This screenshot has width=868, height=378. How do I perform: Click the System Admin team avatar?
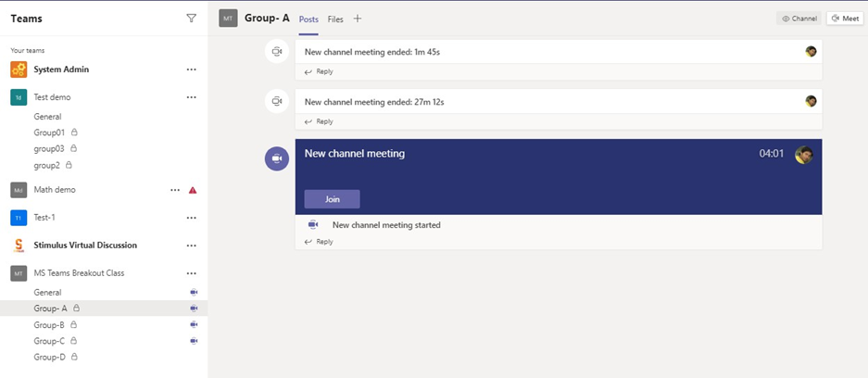(x=19, y=69)
